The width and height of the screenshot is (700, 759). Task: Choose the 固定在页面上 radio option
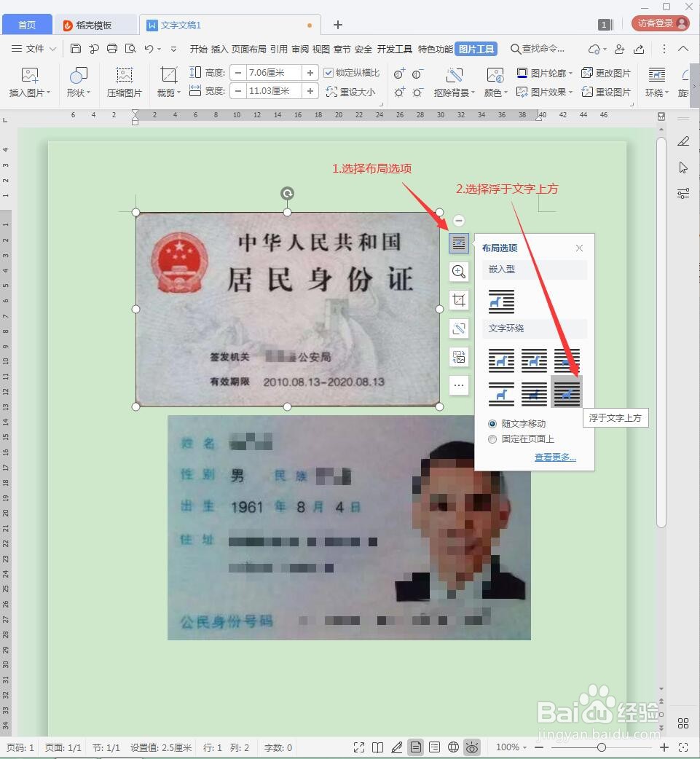pyautogui.click(x=493, y=439)
